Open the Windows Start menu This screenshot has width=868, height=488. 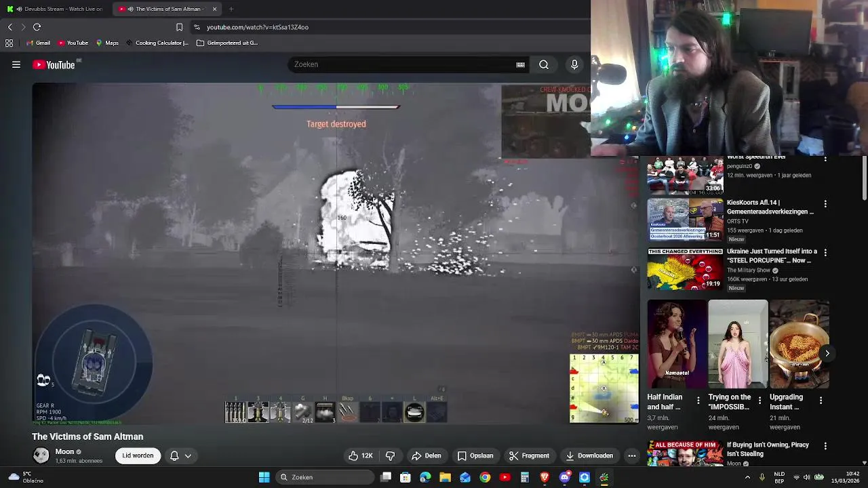264,477
